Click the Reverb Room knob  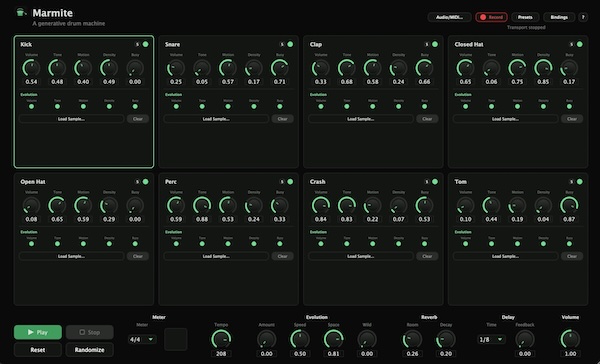click(412, 339)
